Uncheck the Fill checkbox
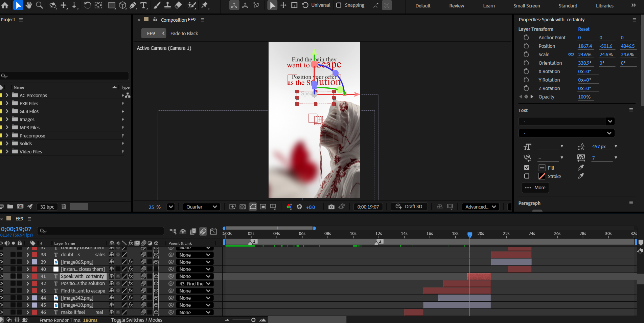This screenshot has height=323, width=644. (x=527, y=168)
